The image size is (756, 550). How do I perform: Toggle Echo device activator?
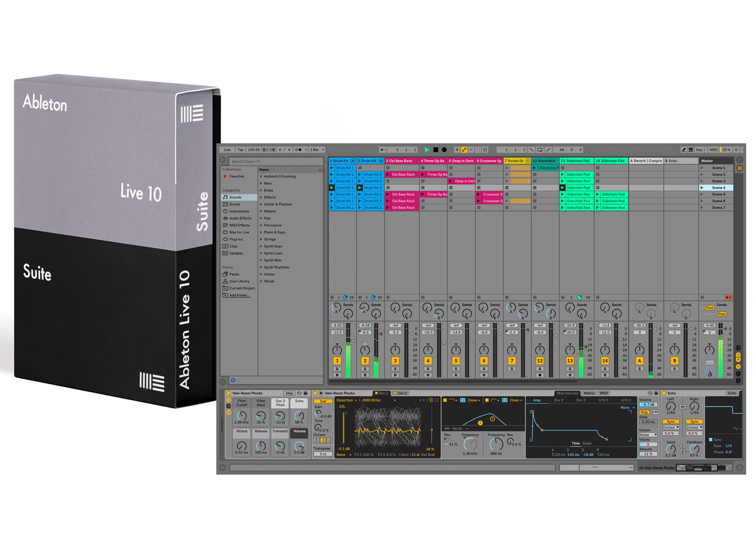coord(664,393)
